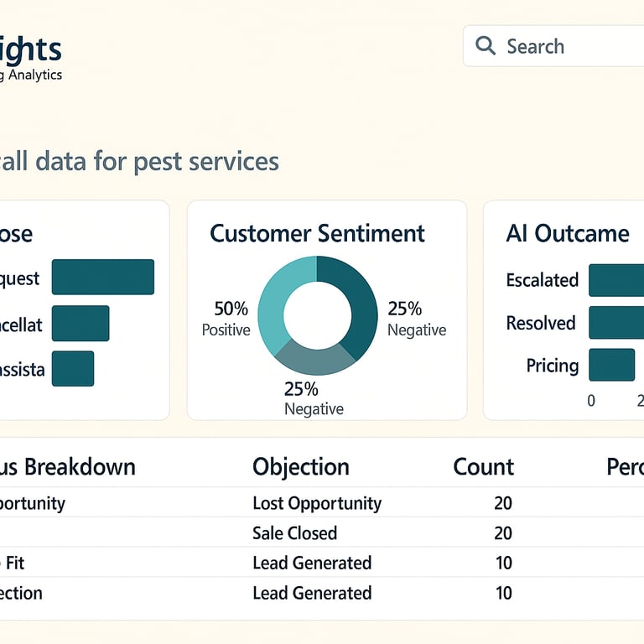Click the Resolved outcome bar

click(x=616, y=323)
